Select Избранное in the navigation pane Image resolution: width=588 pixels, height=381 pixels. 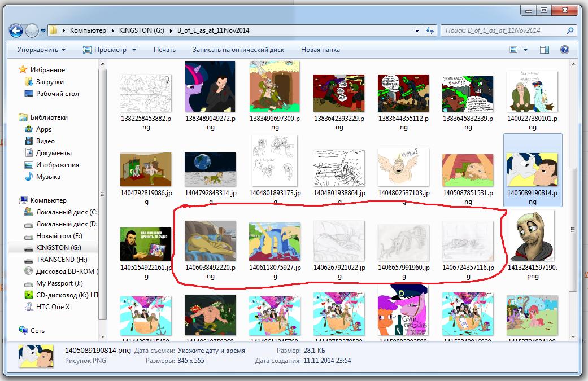tap(47, 69)
